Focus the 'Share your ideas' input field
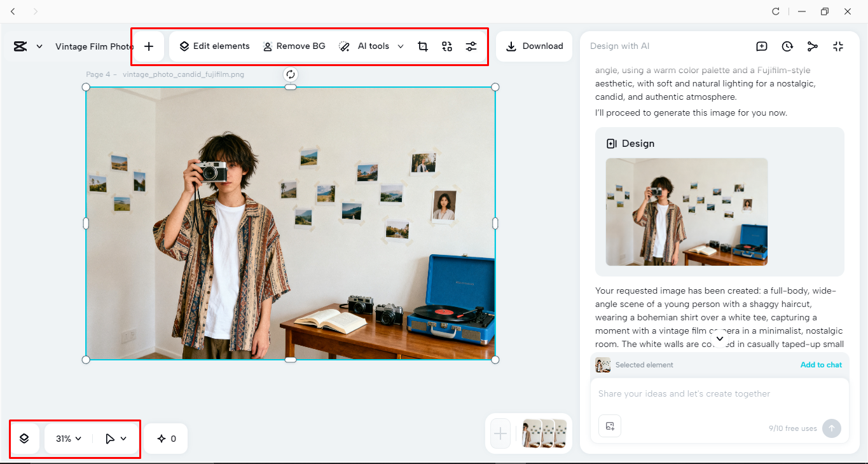The width and height of the screenshot is (868, 464). (720, 394)
